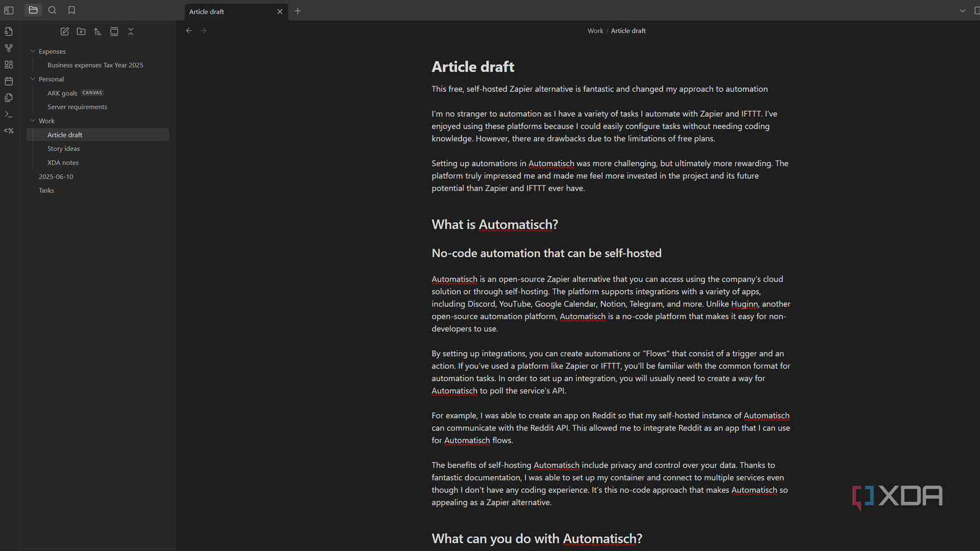Create a new folder in the vault
This screenshot has height=551, width=980.
click(81, 31)
